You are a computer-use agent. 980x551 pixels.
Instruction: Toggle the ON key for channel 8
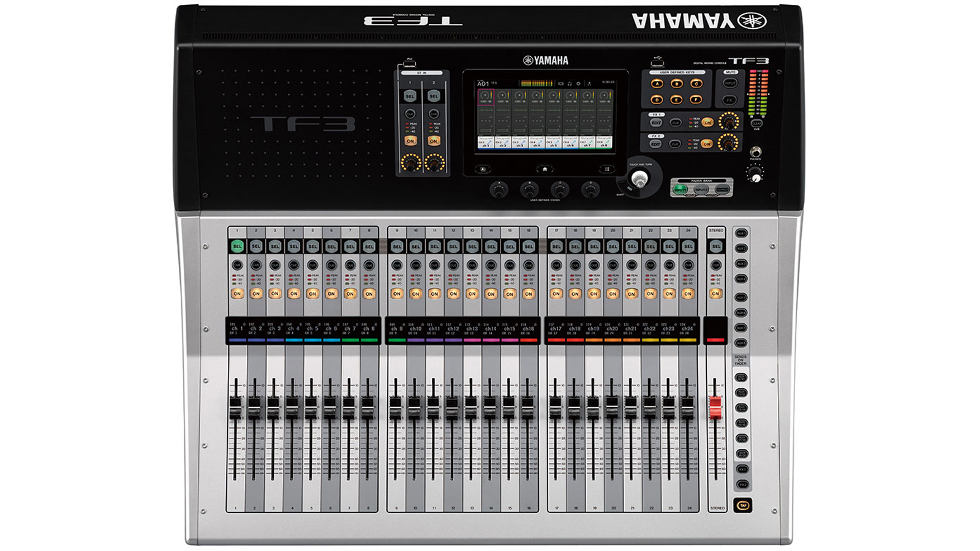(x=369, y=294)
